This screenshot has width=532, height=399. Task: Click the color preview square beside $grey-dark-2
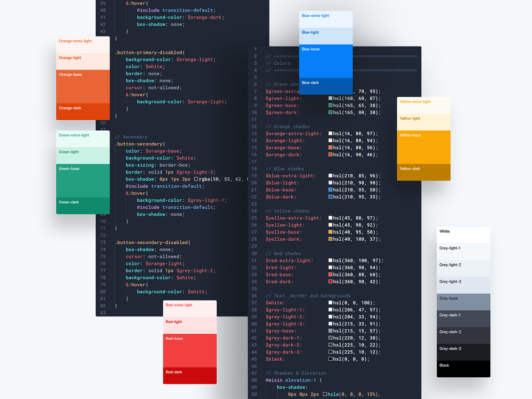tap(330, 345)
